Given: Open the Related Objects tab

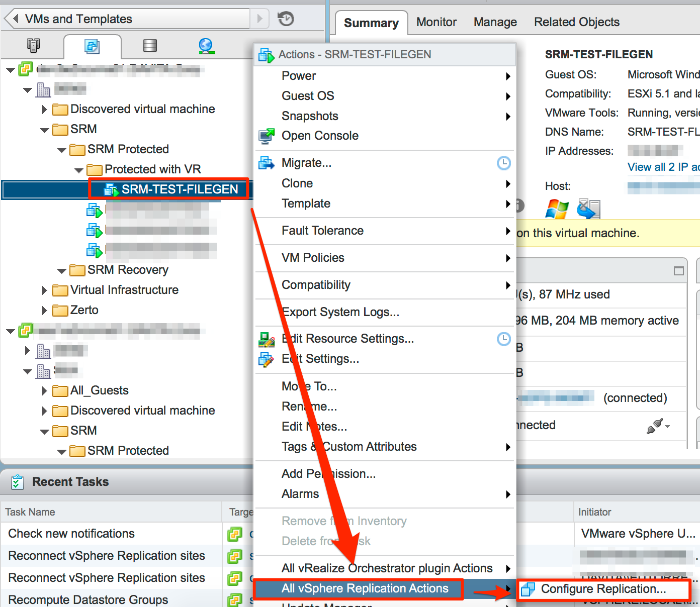Looking at the screenshot, I should tap(576, 22).
